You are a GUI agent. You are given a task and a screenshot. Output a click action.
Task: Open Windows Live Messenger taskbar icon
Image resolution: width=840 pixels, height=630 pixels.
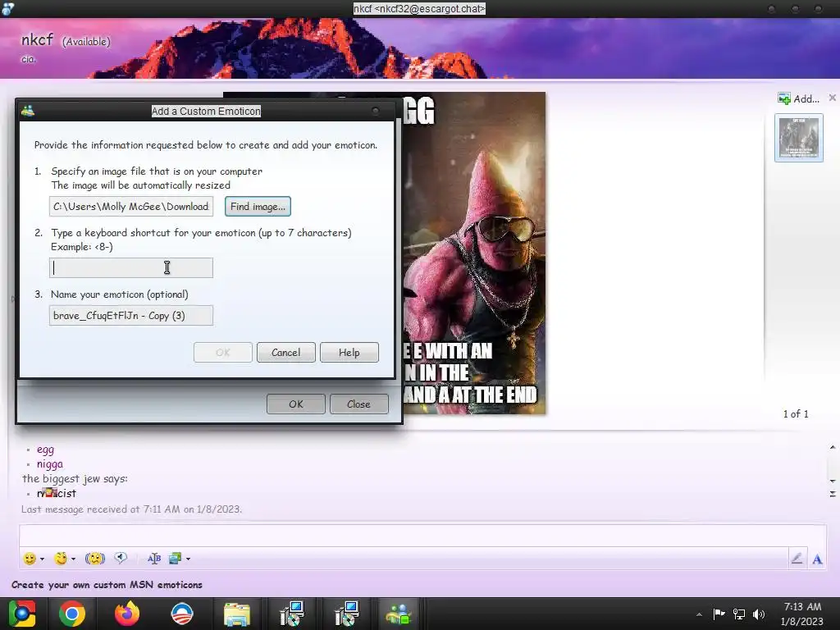tap(398, 614)
